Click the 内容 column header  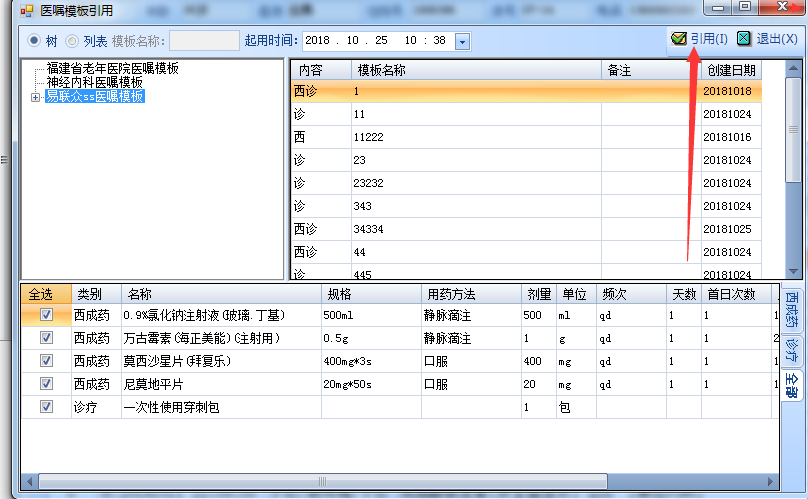[x=322, y=70]
